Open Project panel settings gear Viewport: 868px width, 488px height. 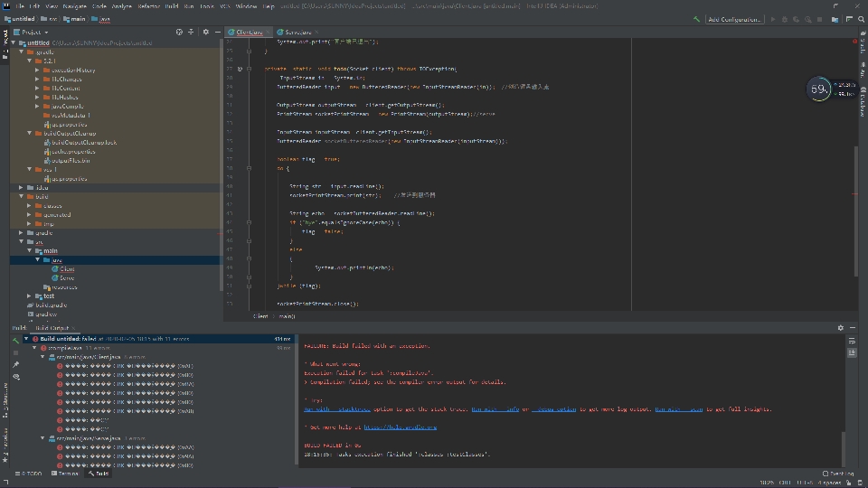(205, 32)
